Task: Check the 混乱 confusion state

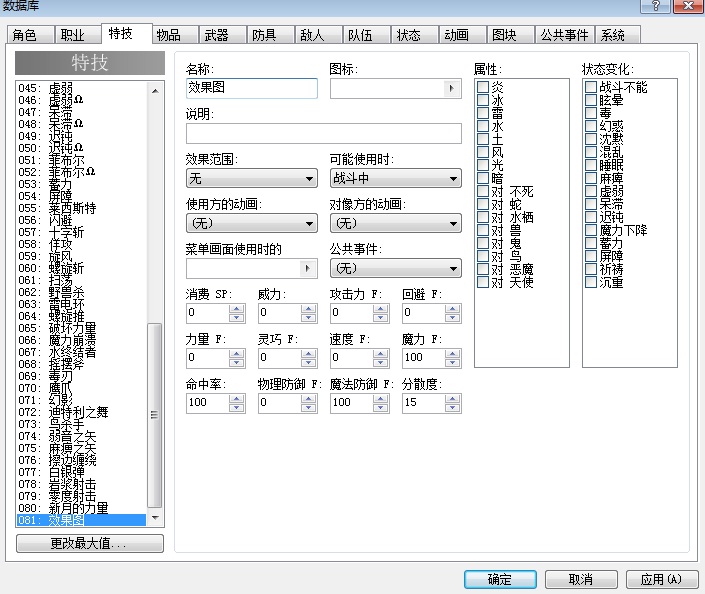Action: point(591,152)
